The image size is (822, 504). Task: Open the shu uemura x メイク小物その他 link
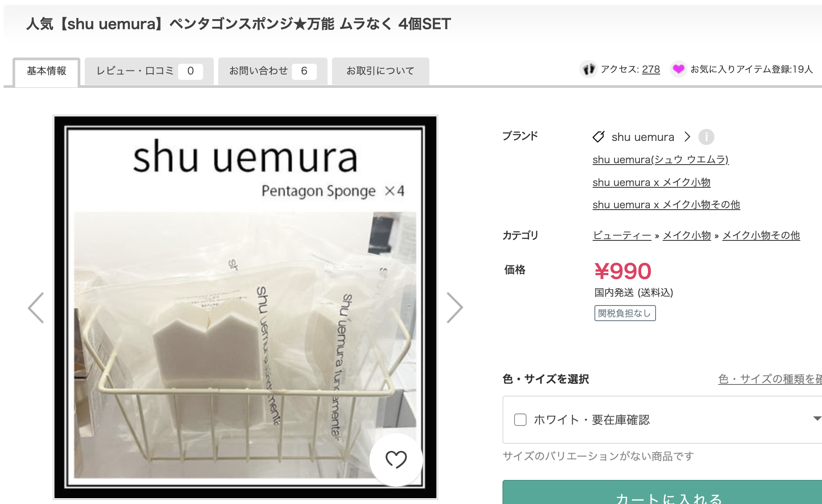[666, 205]
